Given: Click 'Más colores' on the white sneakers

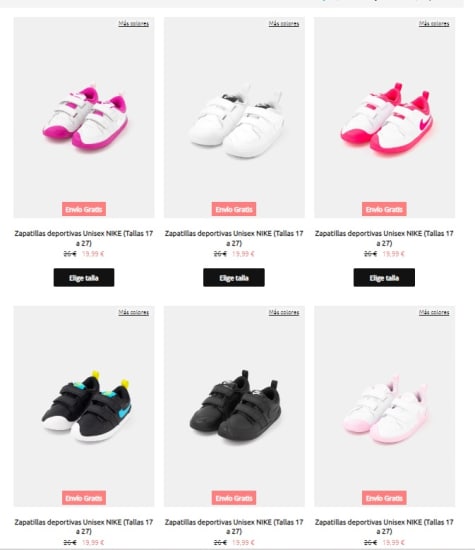Looking at the screenshot, I should coord(284,24).
